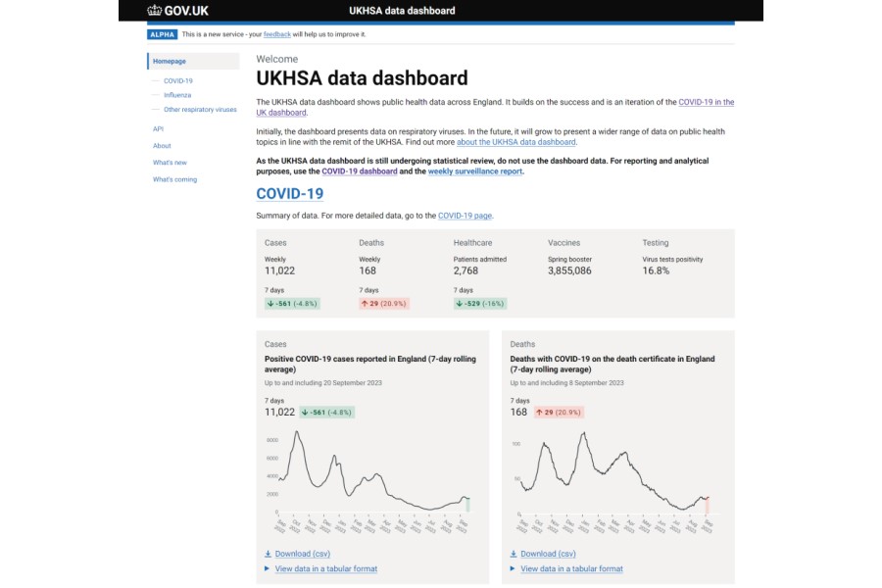The width and height of the screenshot is (882, 588).
Task: Open the About sidebar link
Action: [x=162, y=146]
